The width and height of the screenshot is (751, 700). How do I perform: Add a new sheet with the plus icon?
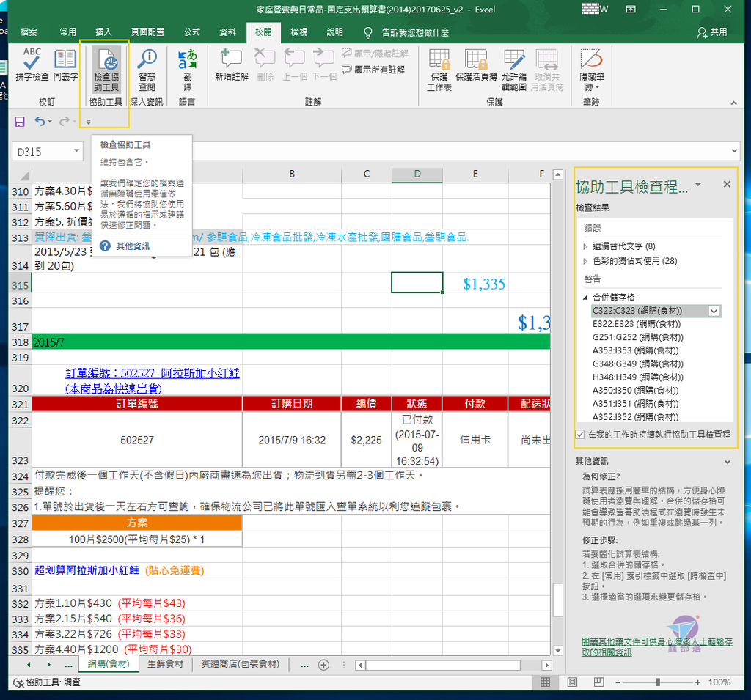pos(323,665)
